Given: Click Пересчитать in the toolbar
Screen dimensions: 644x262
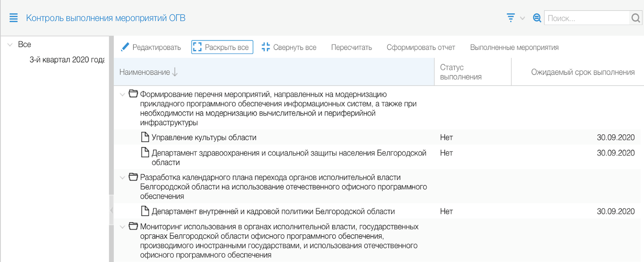Looking at the screenshot, I should coord(351,47).
